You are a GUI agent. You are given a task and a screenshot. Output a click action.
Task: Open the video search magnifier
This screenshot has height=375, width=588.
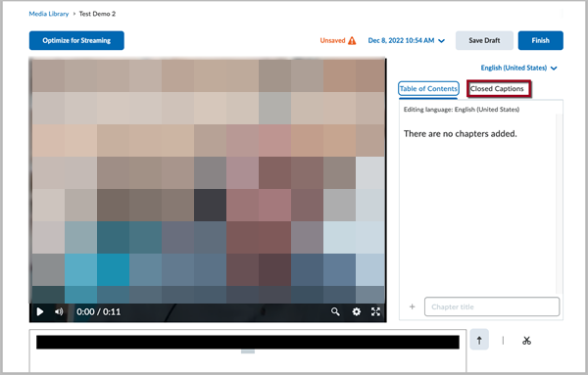[335, 311]
